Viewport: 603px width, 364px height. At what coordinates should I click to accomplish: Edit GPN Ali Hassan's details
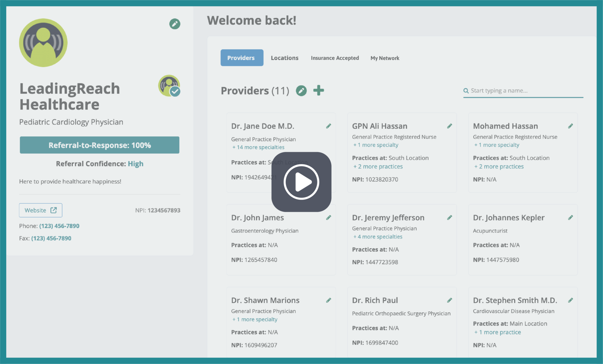450,126
